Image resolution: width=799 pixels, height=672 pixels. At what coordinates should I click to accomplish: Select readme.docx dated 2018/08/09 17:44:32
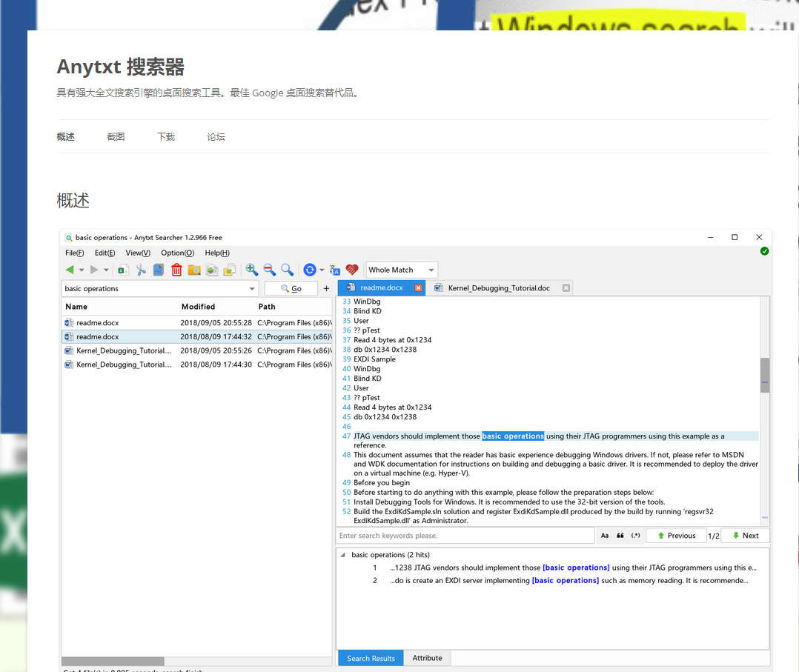pos(197,337)
